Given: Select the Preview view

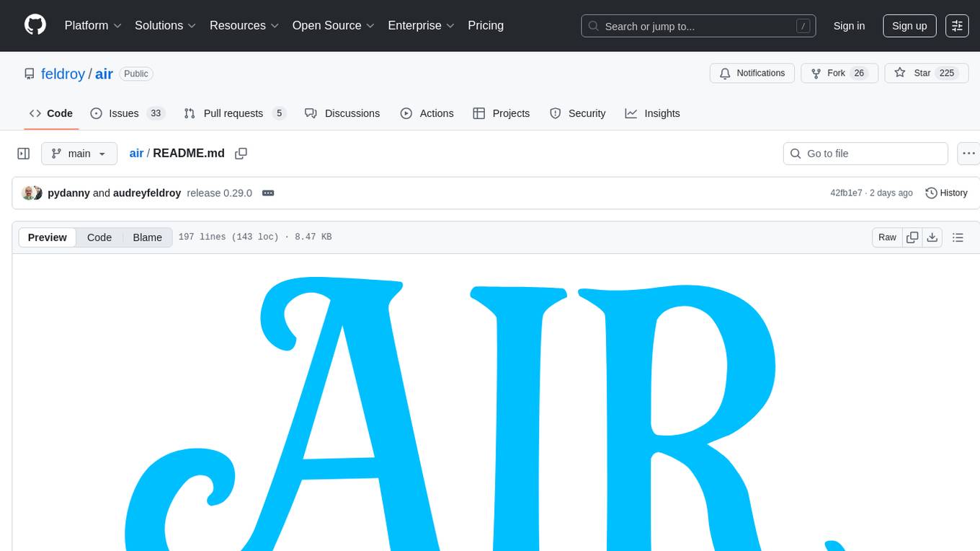Looking at the screenshot, I should point(48,237).
